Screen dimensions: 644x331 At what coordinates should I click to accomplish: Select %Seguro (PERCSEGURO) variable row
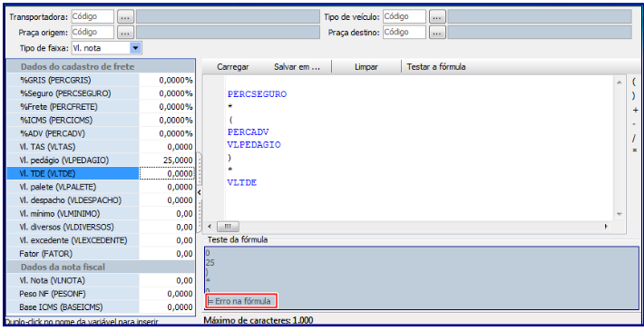click(x=101, y=93)
